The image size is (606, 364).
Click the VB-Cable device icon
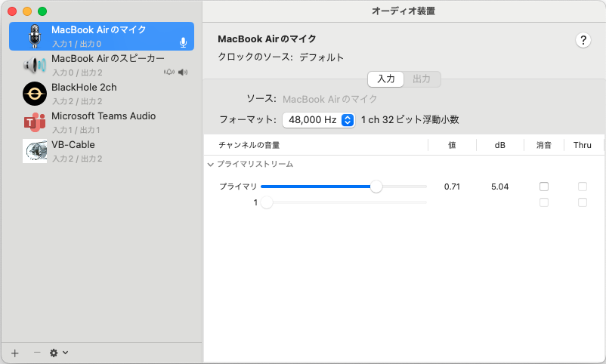pyautogui.click(x=35, y=151)
